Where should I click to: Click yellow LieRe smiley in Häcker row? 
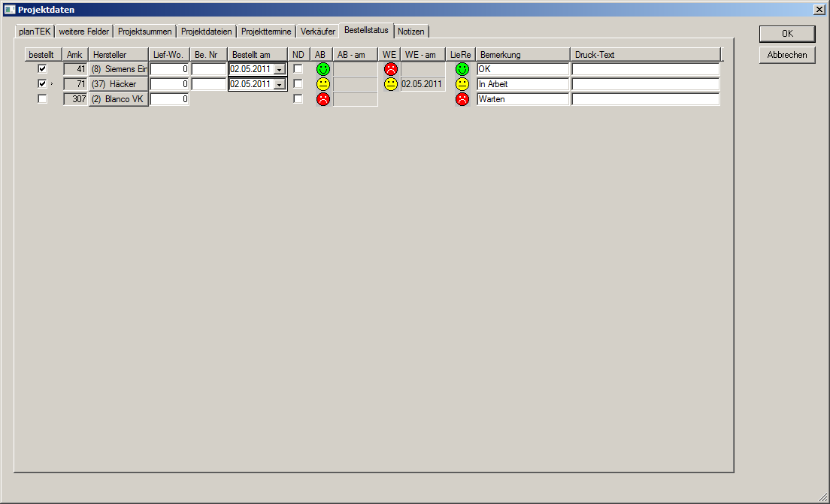pos(462,84)
